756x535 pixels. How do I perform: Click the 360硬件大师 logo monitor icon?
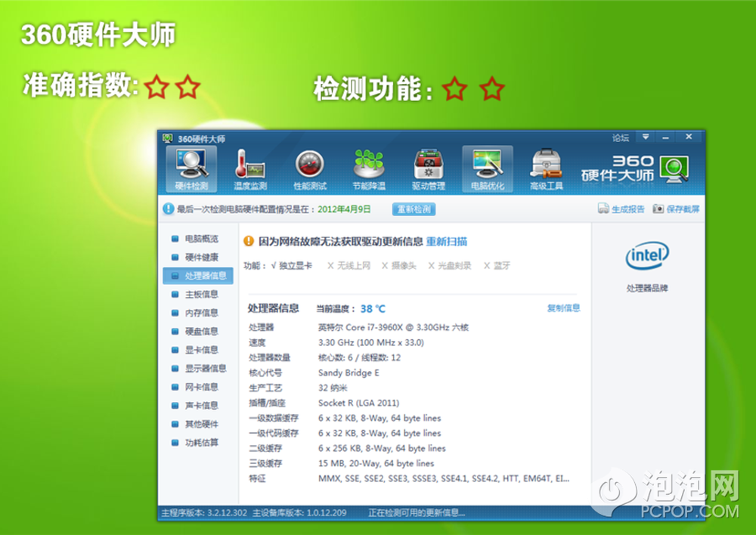tap(674, 169)
